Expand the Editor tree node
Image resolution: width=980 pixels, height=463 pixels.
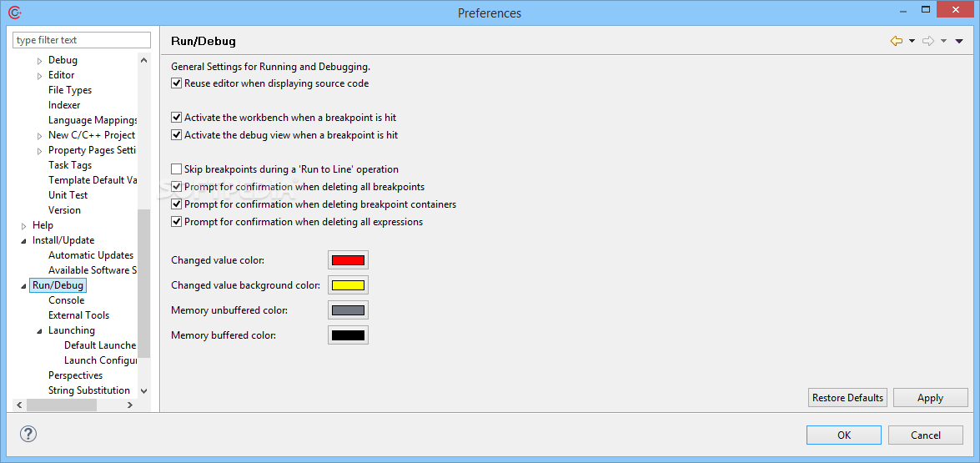click(39, 76)
